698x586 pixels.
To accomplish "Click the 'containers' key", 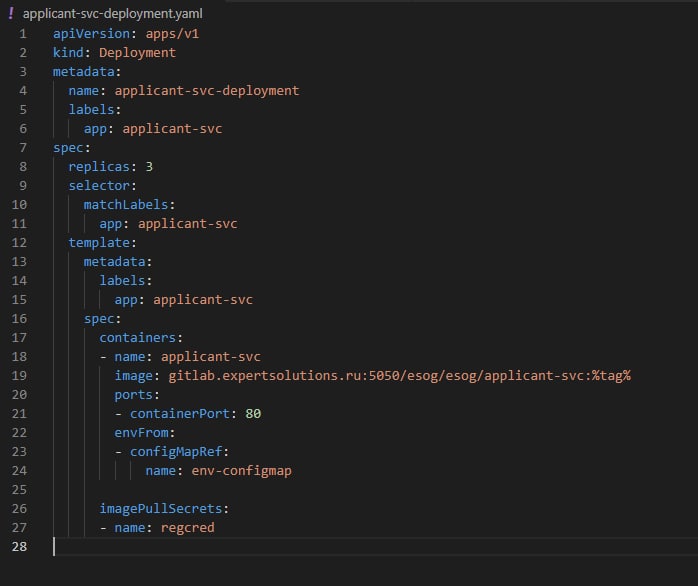I will (138, 338).
